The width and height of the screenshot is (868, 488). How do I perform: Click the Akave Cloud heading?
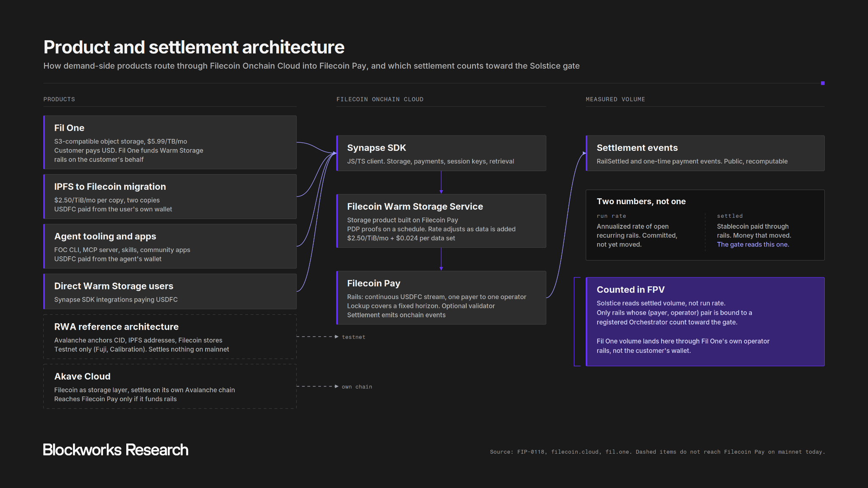coord(82,377)
